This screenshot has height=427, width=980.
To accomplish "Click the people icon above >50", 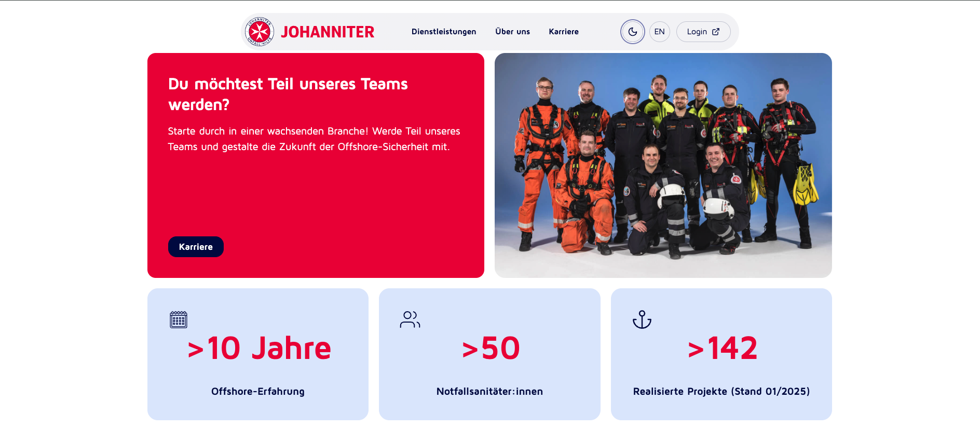I will (x=410, y=319).
